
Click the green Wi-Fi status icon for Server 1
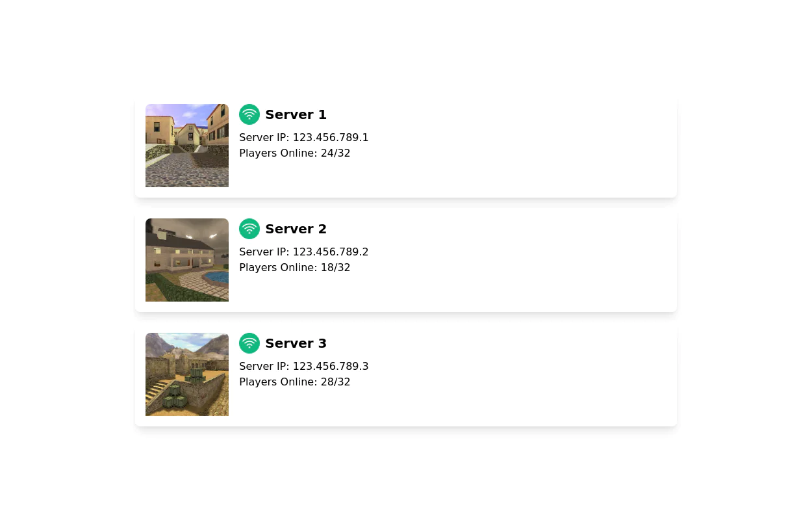coord(249,114)
